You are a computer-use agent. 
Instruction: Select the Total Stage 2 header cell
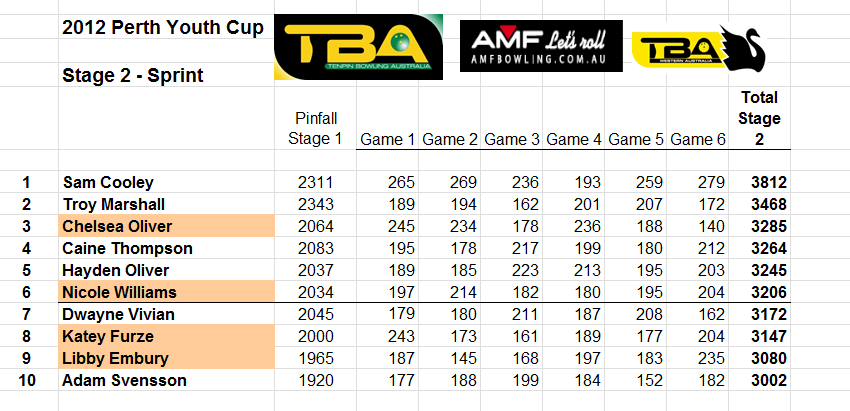[x=759, y=118]
